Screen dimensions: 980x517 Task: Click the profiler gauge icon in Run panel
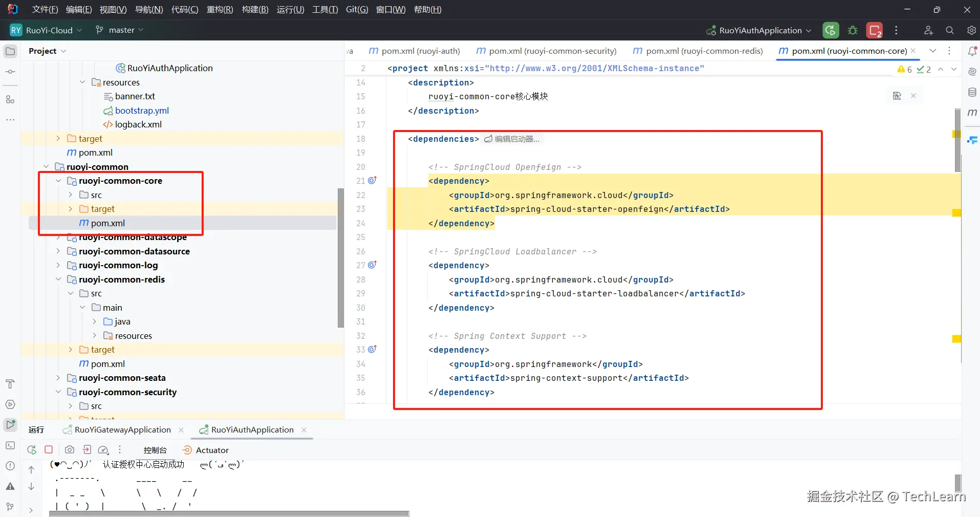[x=103, y=450]
